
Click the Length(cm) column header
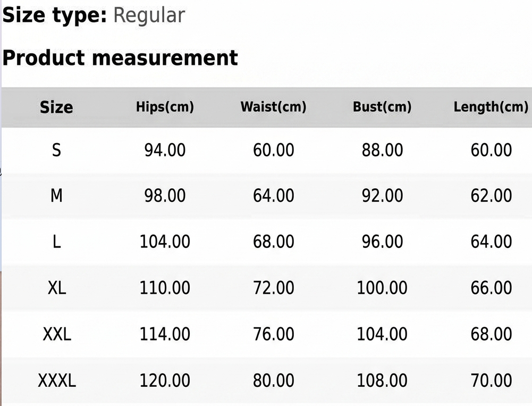(491, 107)
